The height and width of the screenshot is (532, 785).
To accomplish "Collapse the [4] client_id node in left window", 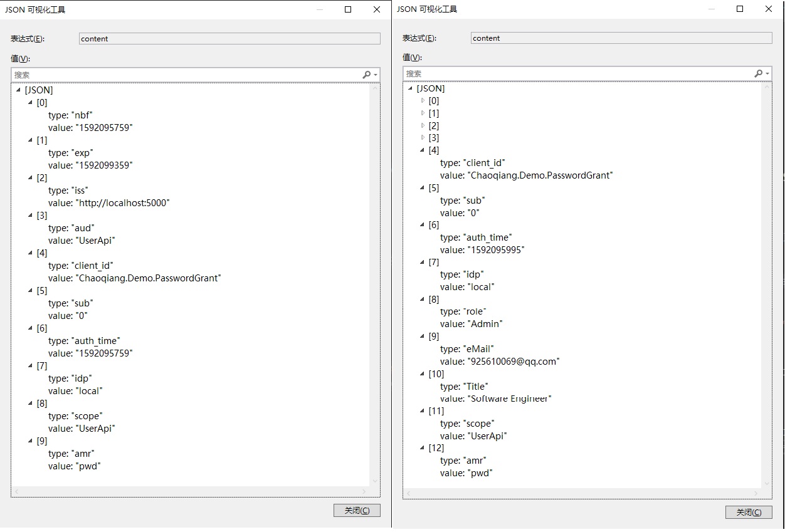I will pyautogui.click(x=30, y=253).
